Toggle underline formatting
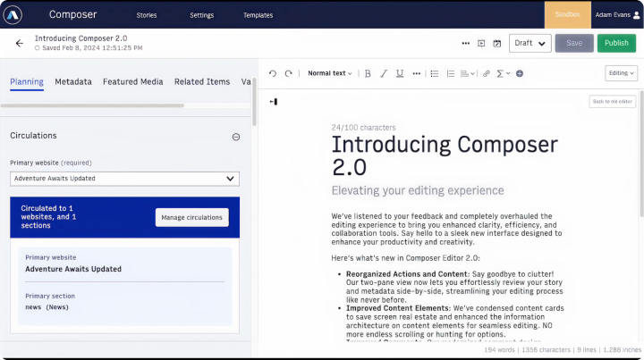 [x=399, y=73]
